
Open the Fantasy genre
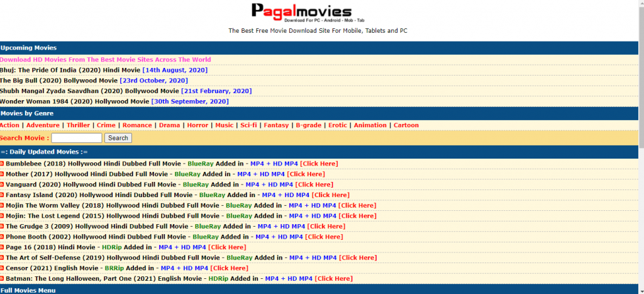coord(277,125)
